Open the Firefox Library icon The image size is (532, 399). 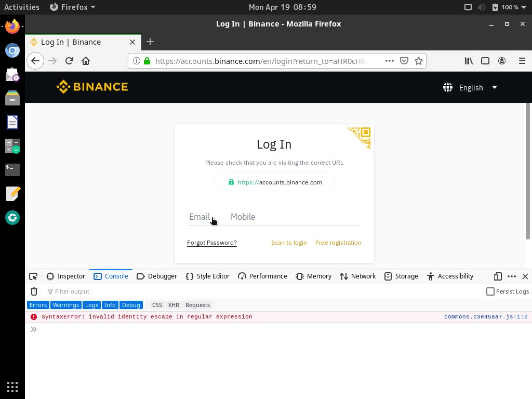pos(469,61)
